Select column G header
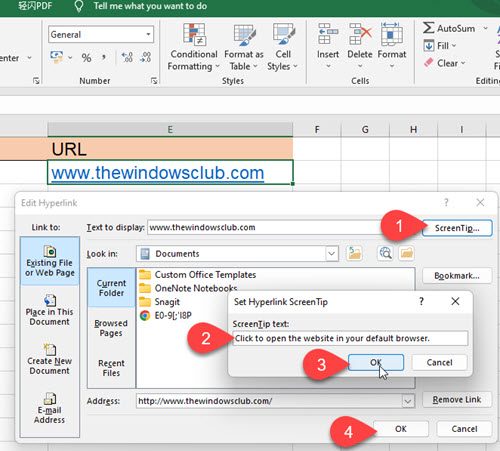 click(x=365, y=129)
